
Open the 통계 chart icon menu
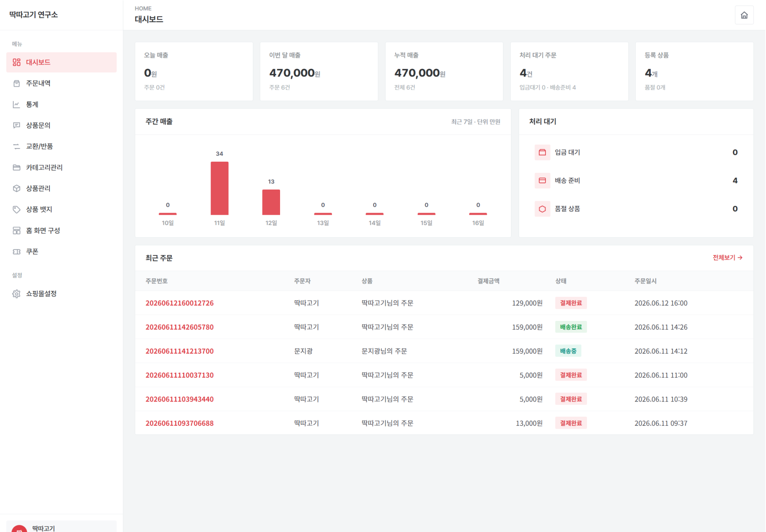point(16,105)
